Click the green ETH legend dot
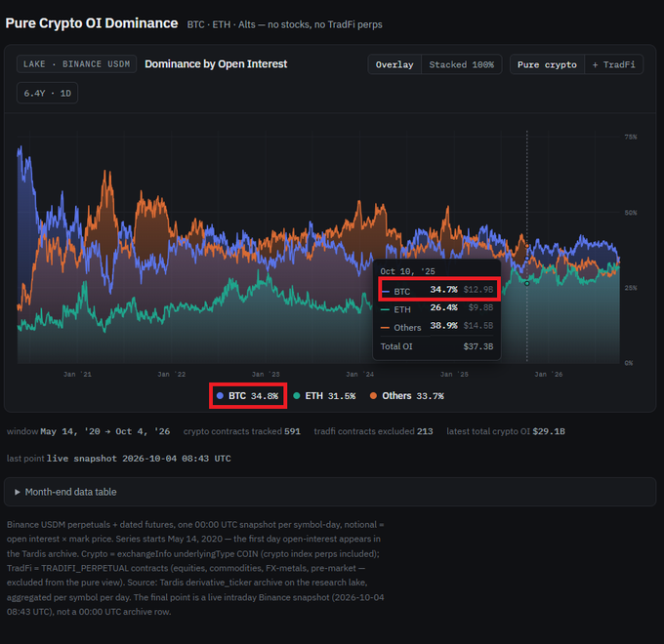Image resolution: width=664 pixels, height=644 pixels. tap(297, 396)
